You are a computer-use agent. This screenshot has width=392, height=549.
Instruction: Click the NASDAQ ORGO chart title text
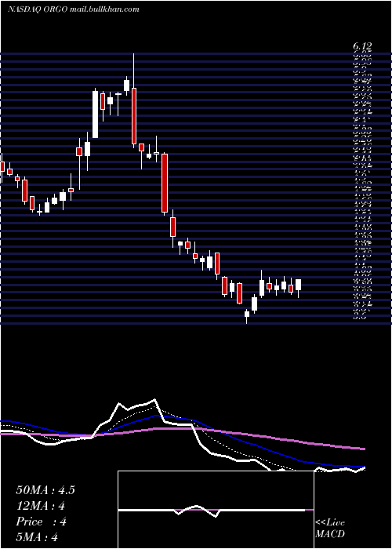point(73,9)
